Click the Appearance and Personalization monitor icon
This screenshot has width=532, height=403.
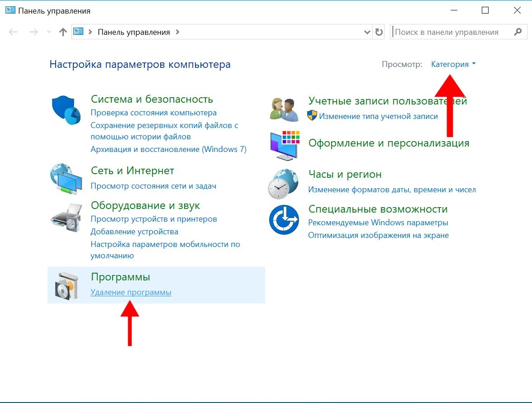(285, 145)
